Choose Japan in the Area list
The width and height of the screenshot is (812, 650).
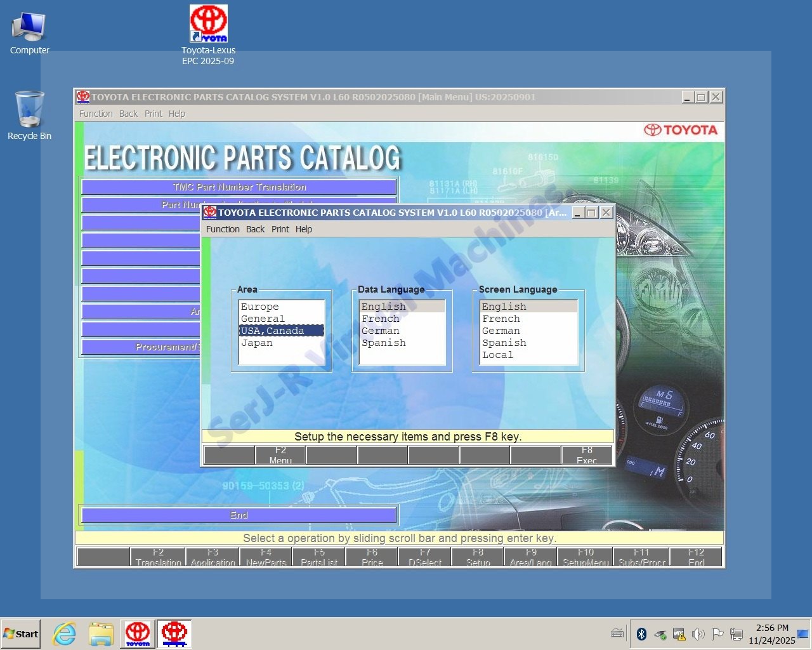pos(257,343)
